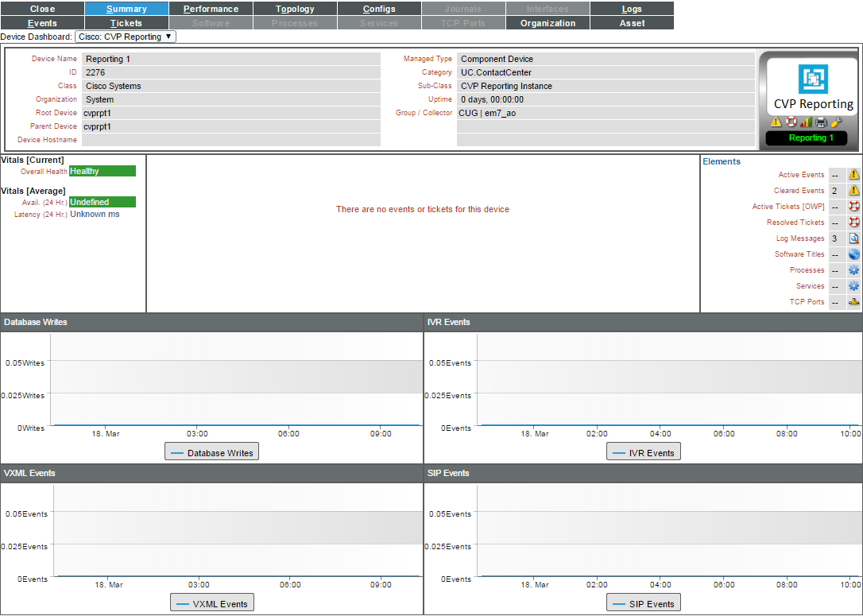Click the Software Titles label
This screenshot has height=616, width=863.
coord(799,254)
